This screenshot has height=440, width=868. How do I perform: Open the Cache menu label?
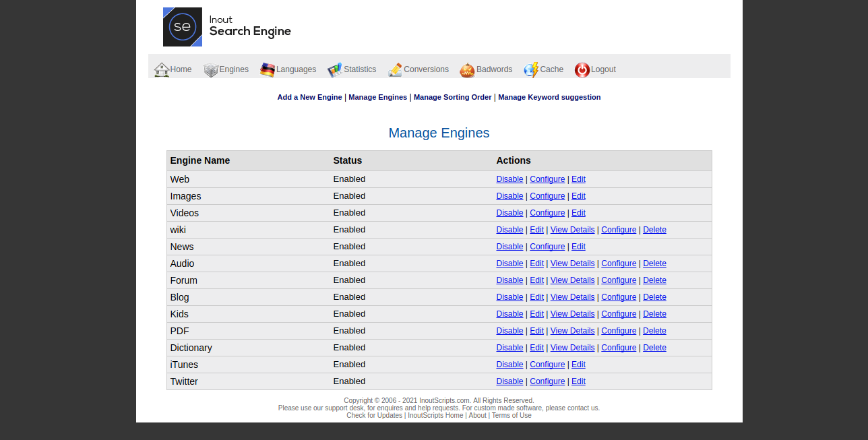(551, 69)
